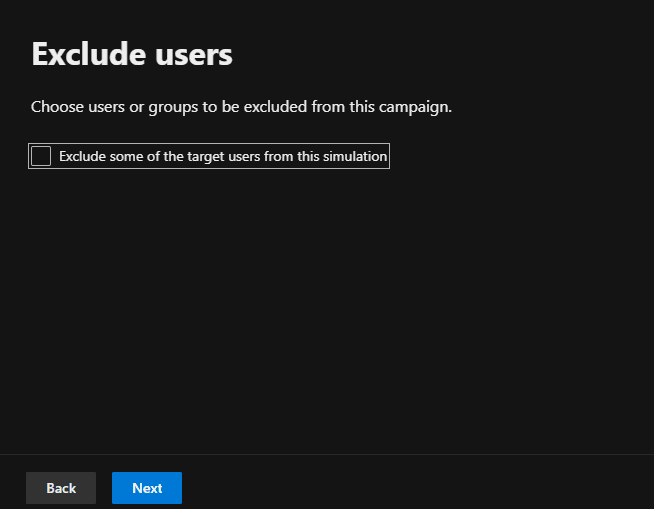Navigate backward with the Back button

[61, 488]
